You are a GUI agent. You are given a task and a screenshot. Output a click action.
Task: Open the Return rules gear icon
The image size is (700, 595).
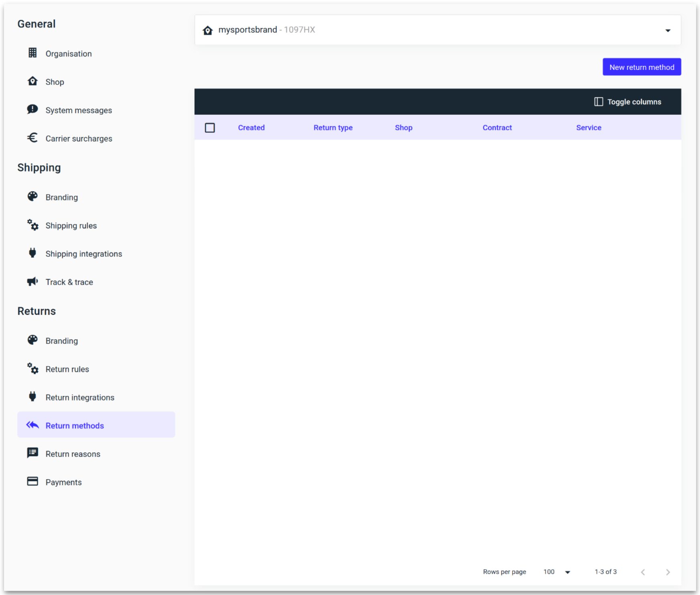pos(32,368)
